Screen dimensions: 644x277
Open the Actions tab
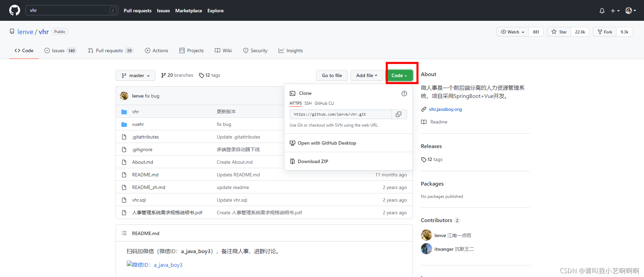(156, 50)
